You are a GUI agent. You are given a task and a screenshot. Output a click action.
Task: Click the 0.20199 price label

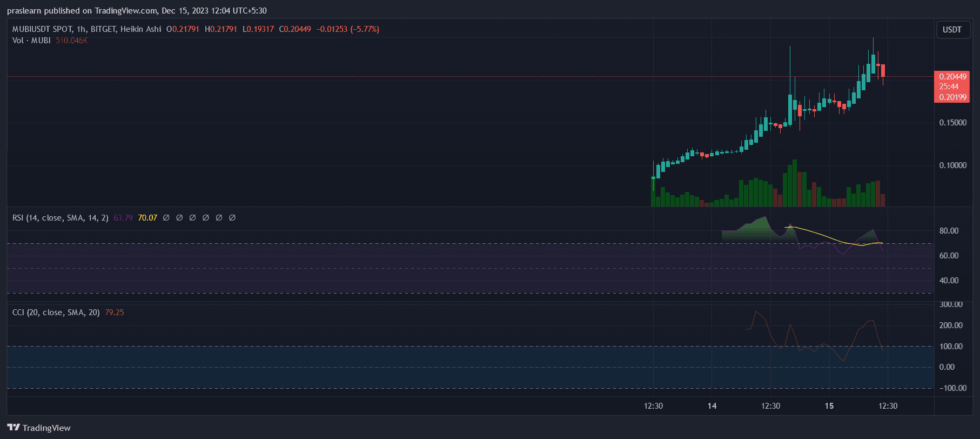(x=952, y=97)
